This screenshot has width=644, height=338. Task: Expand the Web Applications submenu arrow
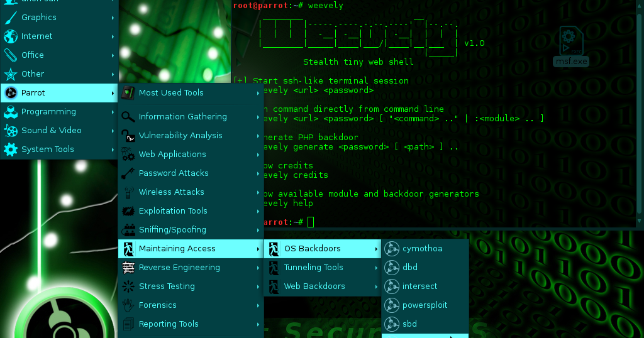tap(258, 155)
